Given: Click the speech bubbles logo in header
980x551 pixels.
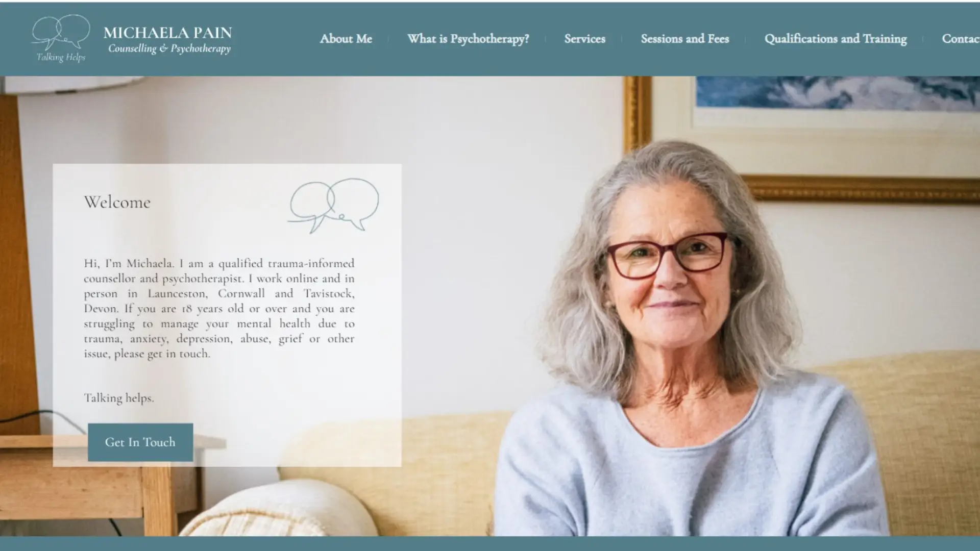Looking at the screenshot, I should 61,32.
